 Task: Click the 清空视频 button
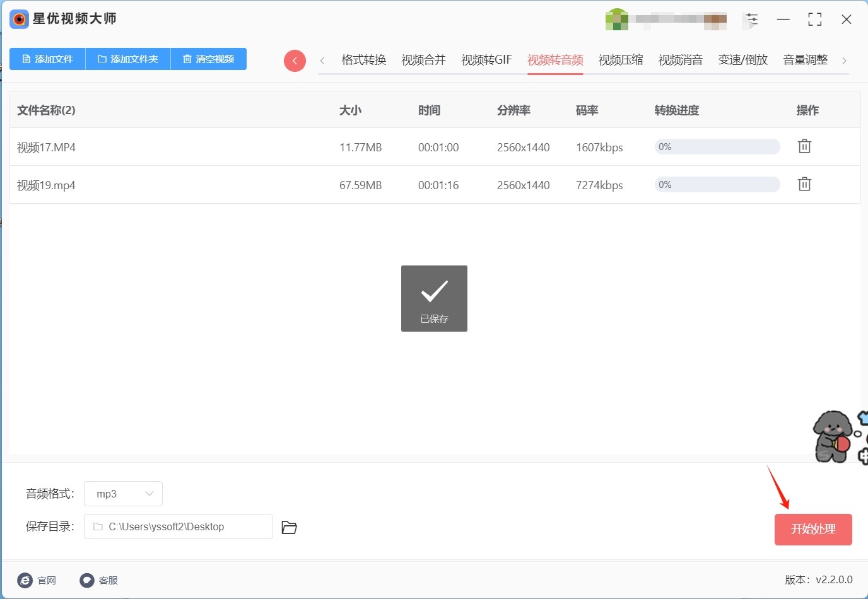[208, 59]
